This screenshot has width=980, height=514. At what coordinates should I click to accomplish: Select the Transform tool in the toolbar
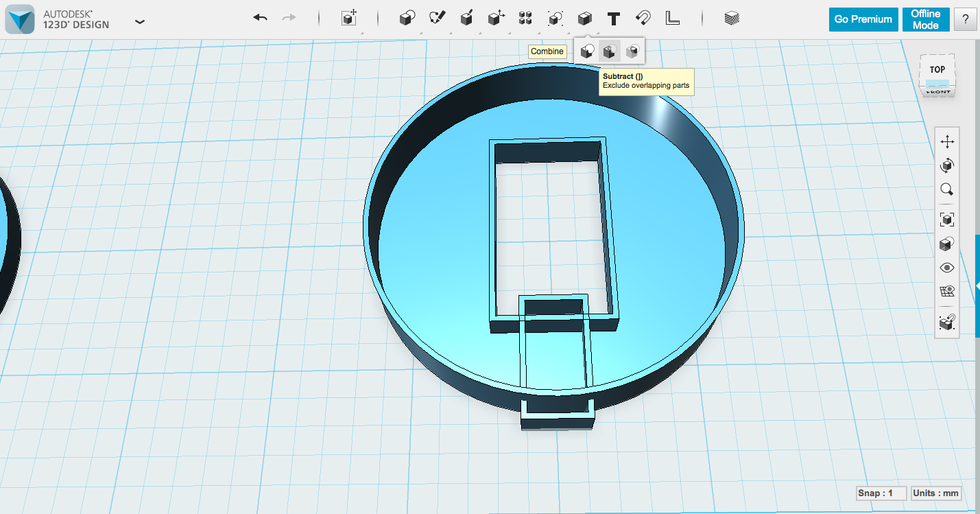pyautogui.click(x=348, y=18)
